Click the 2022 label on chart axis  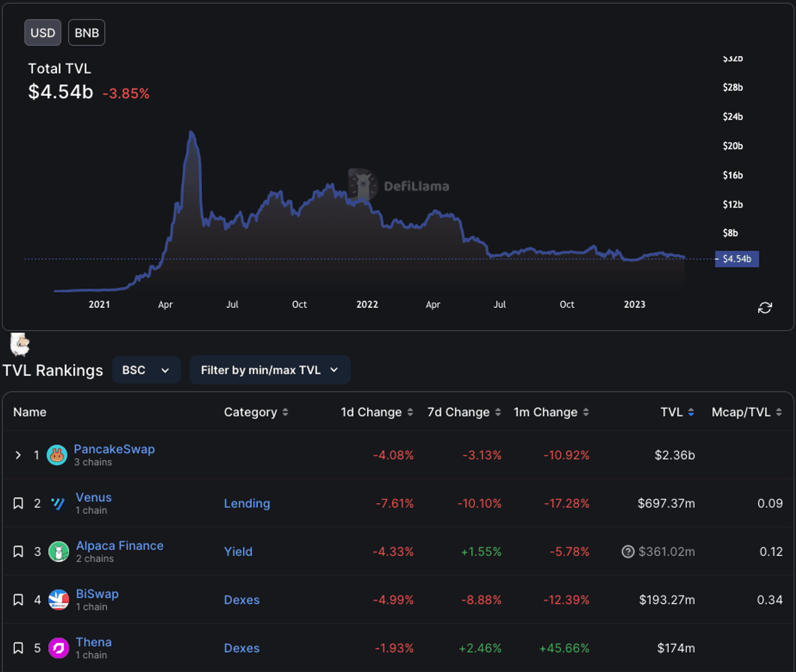tap(367, 304)
